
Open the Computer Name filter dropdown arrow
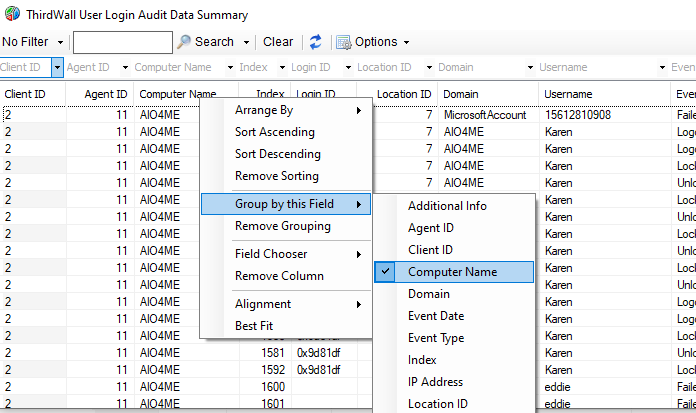tap(230, 68)
